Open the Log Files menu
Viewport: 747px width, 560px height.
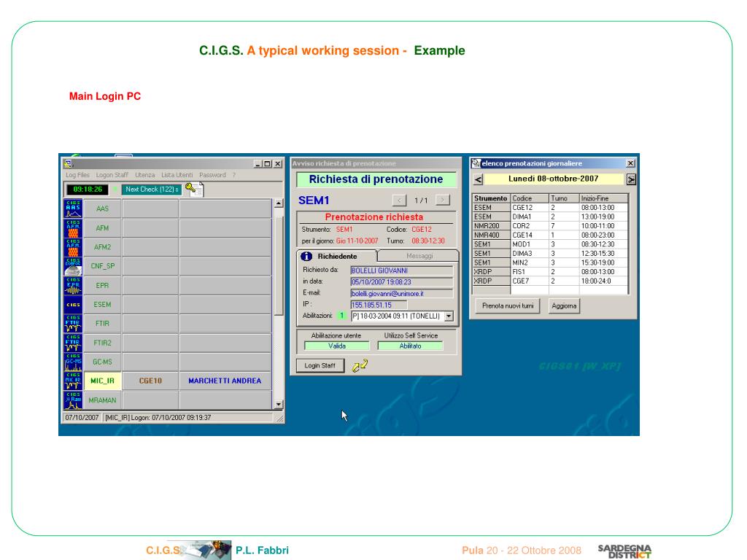click(x=77, y=175)
